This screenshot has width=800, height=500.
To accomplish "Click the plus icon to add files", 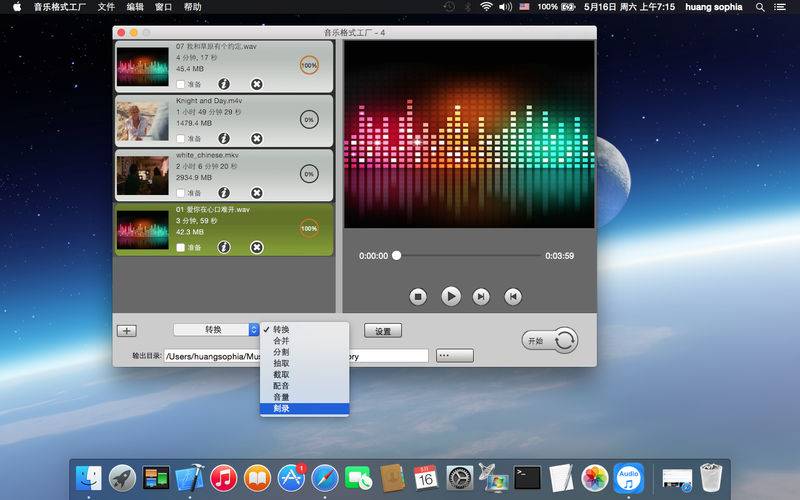I will click(127, 331).
